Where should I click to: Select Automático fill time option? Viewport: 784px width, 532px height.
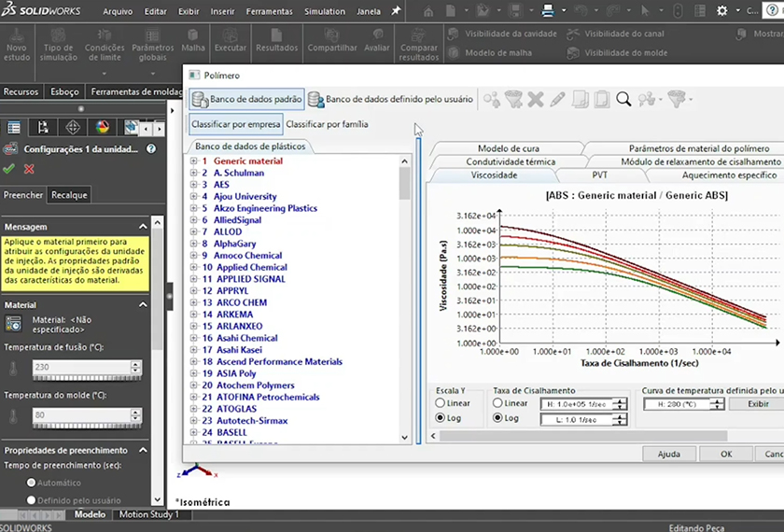click(x=31, y=483)
